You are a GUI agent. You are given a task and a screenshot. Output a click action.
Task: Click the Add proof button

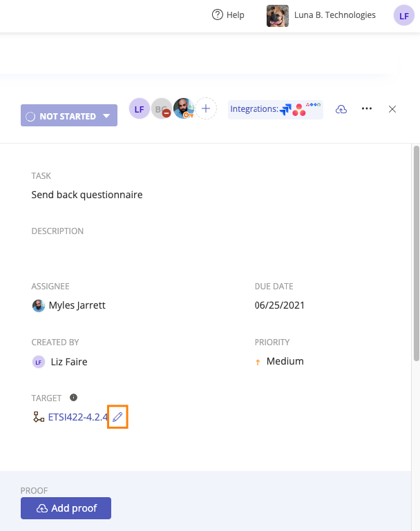click(x=66, y=508)
